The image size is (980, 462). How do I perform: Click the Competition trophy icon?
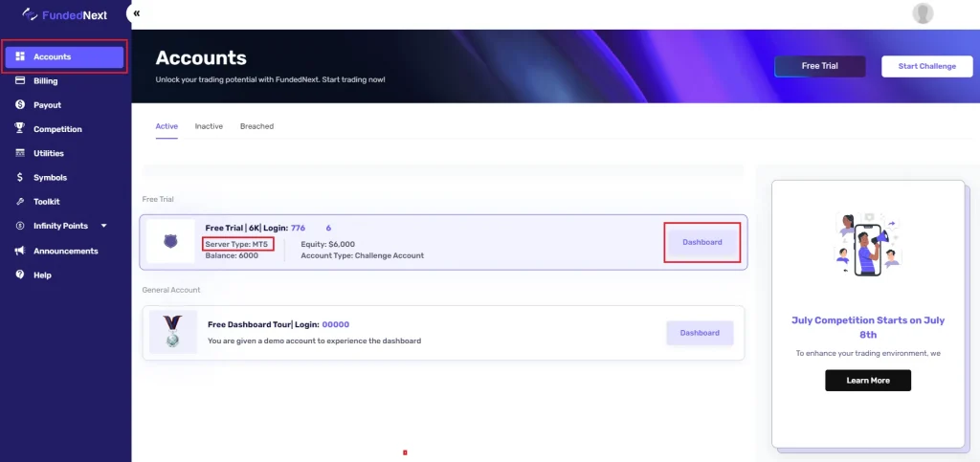(x=20, y=128)
